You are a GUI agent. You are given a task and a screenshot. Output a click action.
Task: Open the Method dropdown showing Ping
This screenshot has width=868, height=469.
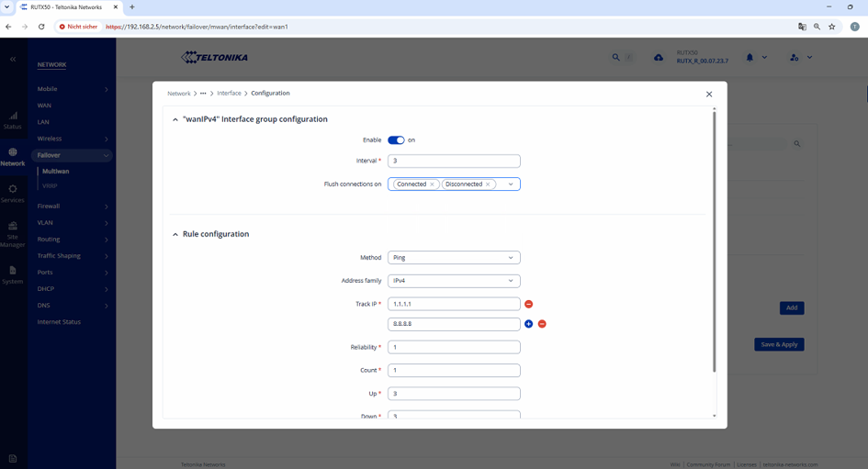point(454,258)
